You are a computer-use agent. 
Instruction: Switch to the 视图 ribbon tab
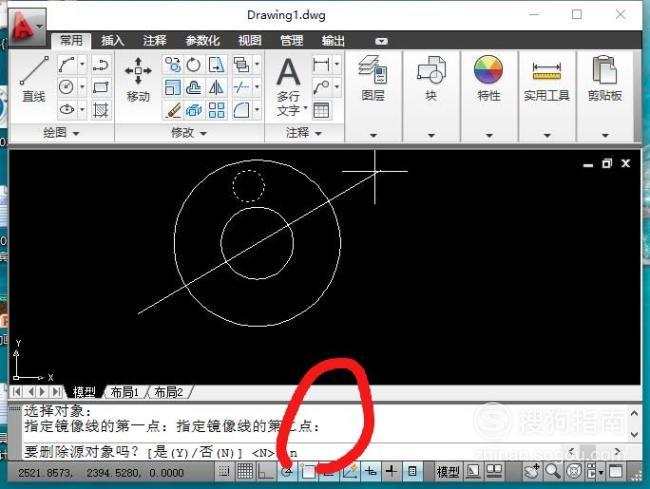[250, 40]
